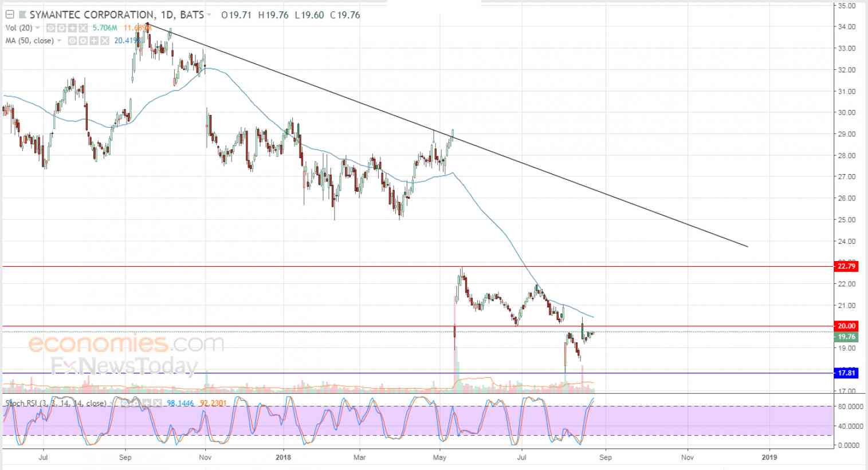Click the Stoch RSI (3, 3, 14, 14, close) label
The image size is (868, 470).
point(56,403)
